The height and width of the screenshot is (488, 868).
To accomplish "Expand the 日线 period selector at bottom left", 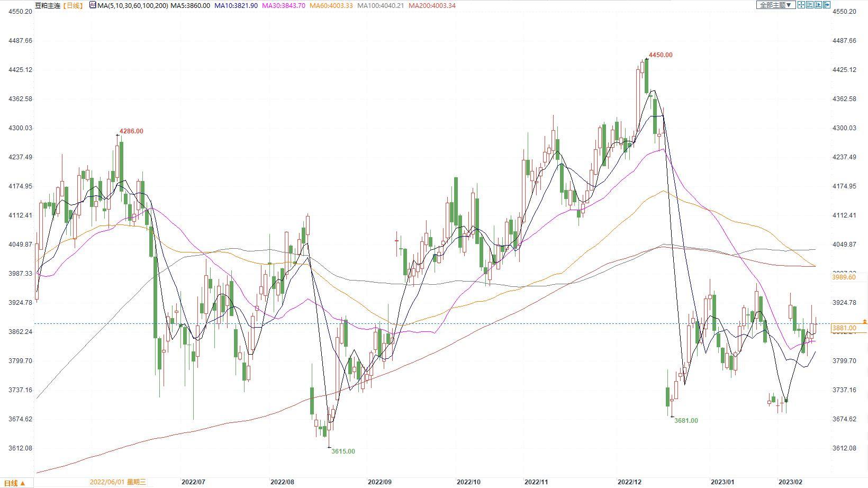I will tap(15, 483).
